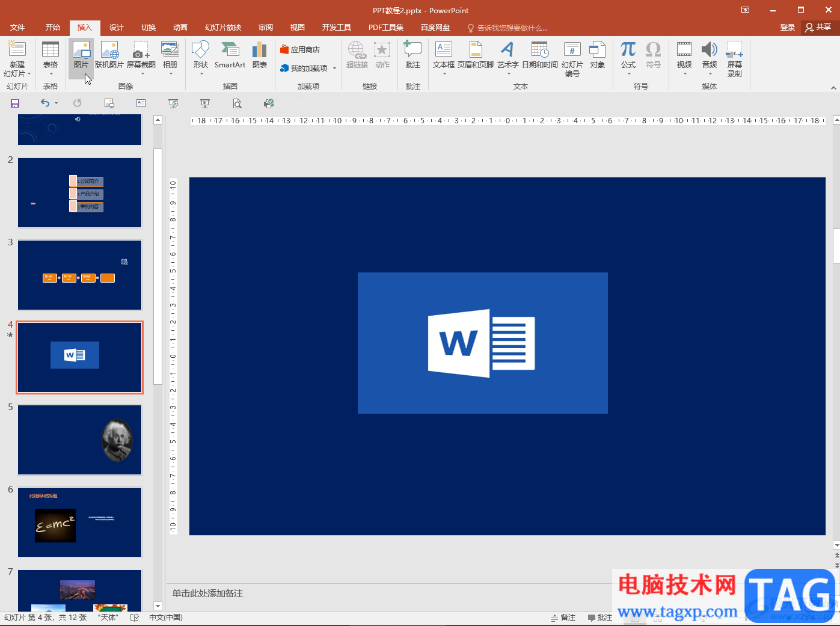The height and width of the screenshot is (626, 840).
Task: Select slide 5 thumbnail with Einstein portrait
Action: pyautogui.click(x=80, y=440)
